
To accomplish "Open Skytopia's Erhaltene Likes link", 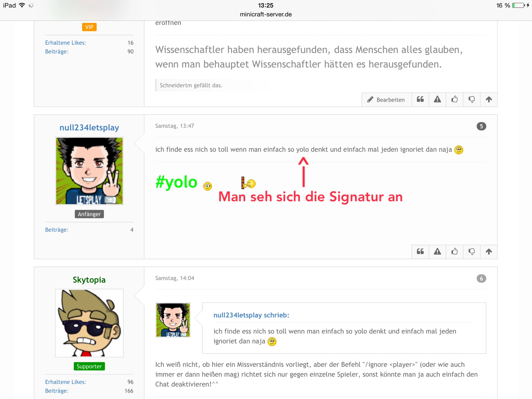I will pyautogui.click(x=66, y=382).
